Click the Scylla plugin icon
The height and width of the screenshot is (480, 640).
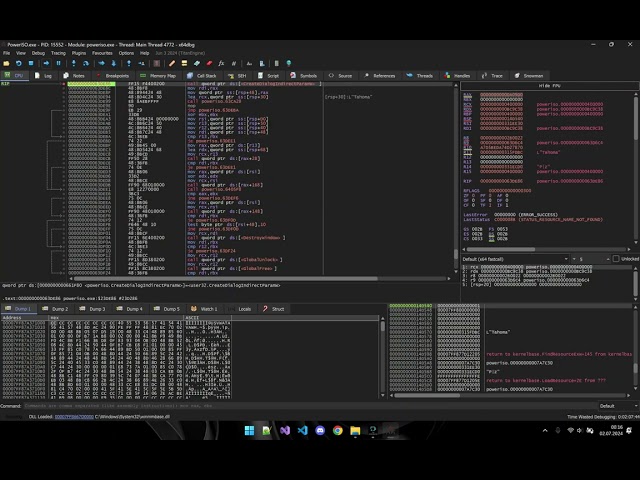(x=157, y=63)
